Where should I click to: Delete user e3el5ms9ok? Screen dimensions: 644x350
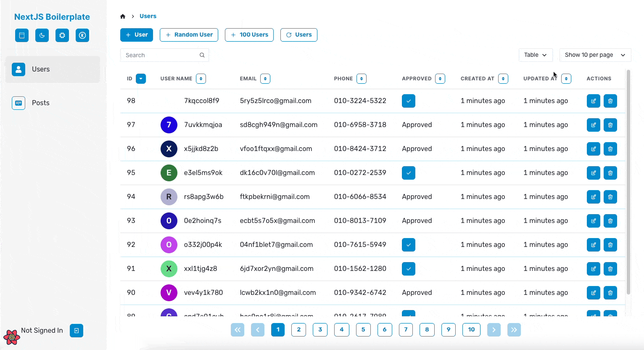tap(610, 173)
